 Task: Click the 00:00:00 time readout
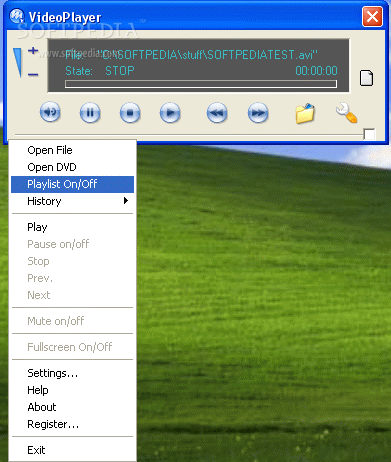316,71
